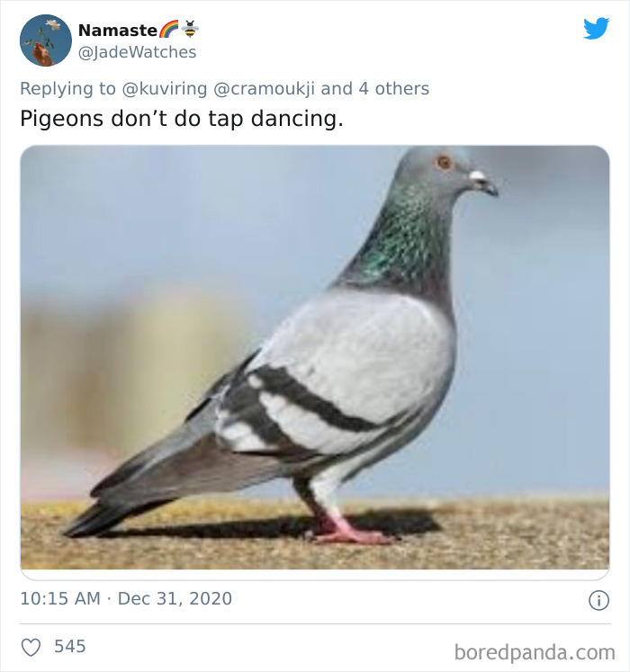Show the 4 others replied to

393,89
